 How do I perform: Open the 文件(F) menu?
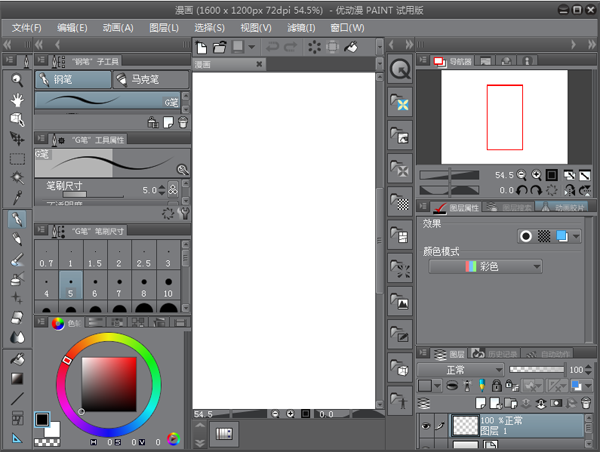point(27,28)
